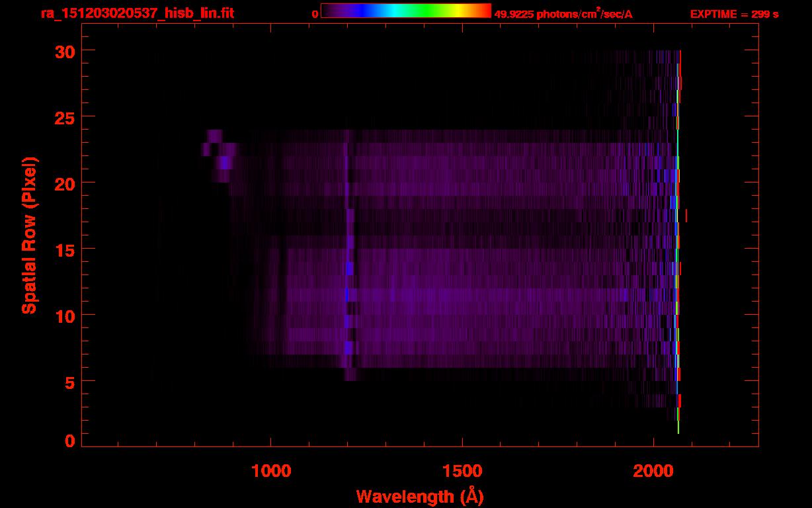Click the 49.9225 photons/cm²/sec/A label
The width and height of the screenshot is (812, 508).
[x=563, y=13]
